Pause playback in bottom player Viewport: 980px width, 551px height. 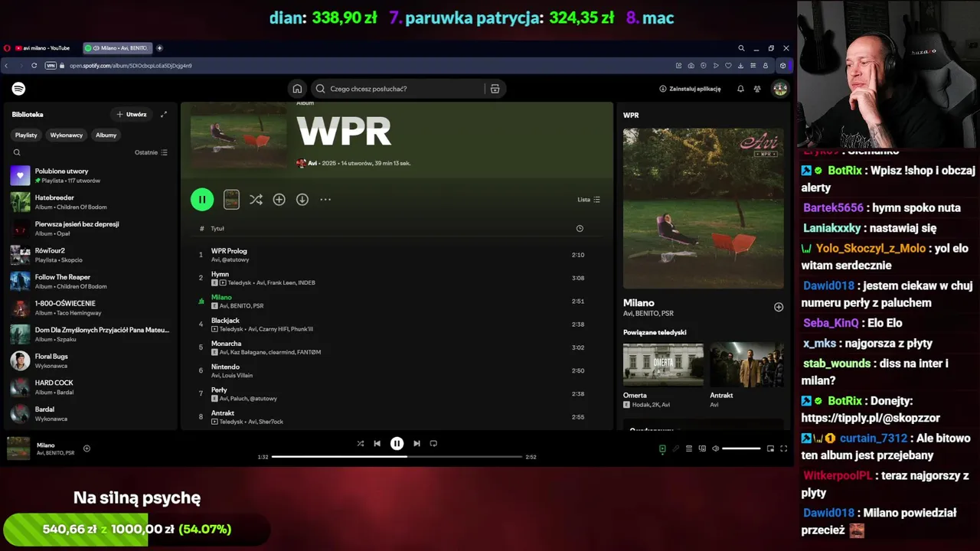(397, 443)
